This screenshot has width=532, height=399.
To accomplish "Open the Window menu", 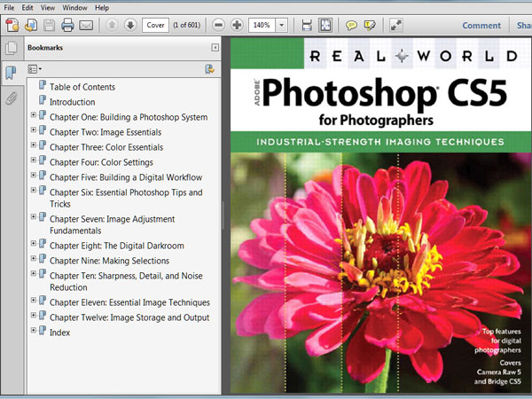I will pos(74,7).
